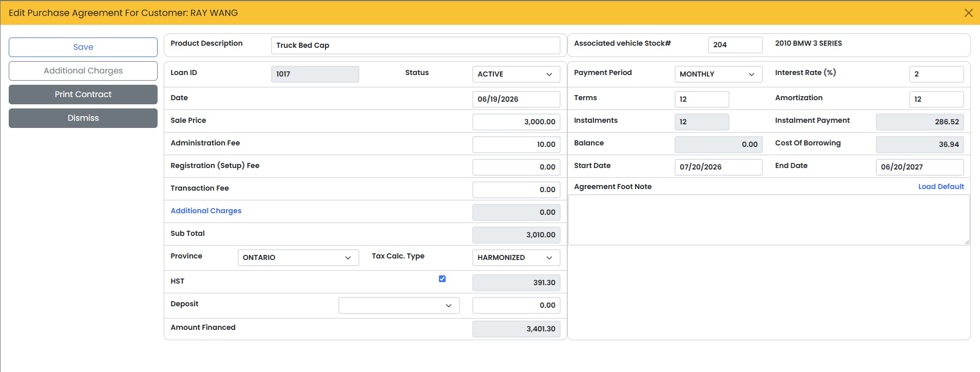Image resolution: width=980 pixels, height=372 pixels.
Task: Click the Amount Financed label
Action: tap(203, 327)
